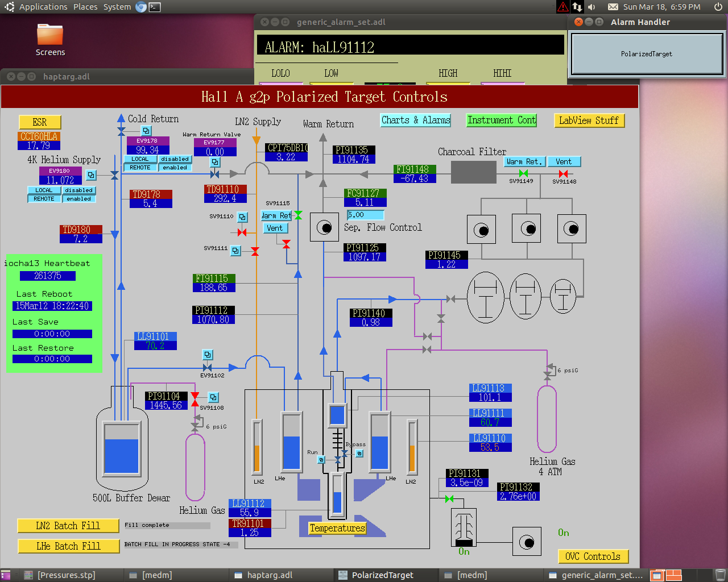Click the Trash icon in the bottom panel
The image size is (728, 582).
click(x=720, y=575)
